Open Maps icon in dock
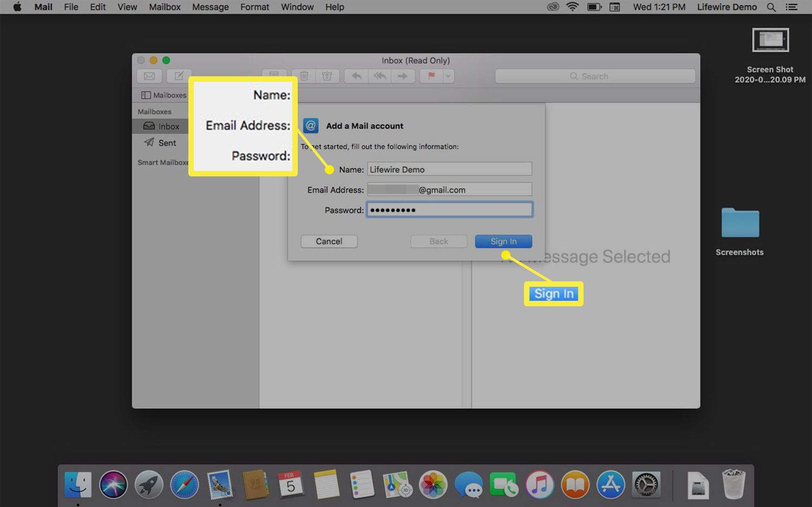 tap(397, 484)
